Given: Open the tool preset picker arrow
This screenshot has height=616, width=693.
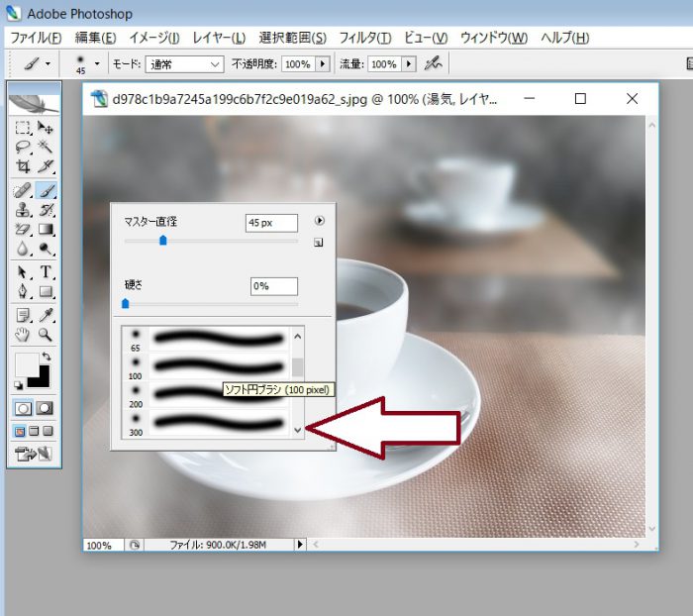Looking at the screenshot, I should tap(49, 64).
